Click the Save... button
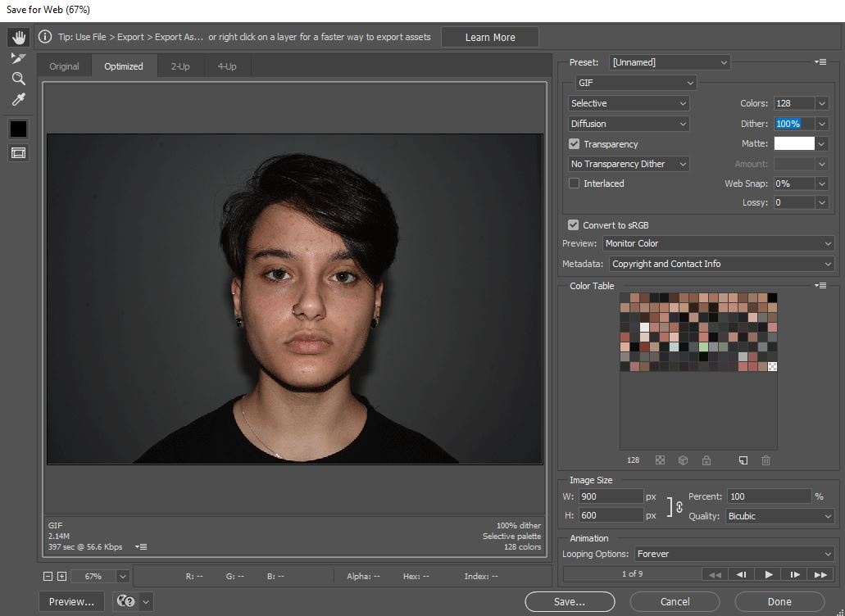The width and height of the screenshot is (845, 616). [x=570, y=601]
